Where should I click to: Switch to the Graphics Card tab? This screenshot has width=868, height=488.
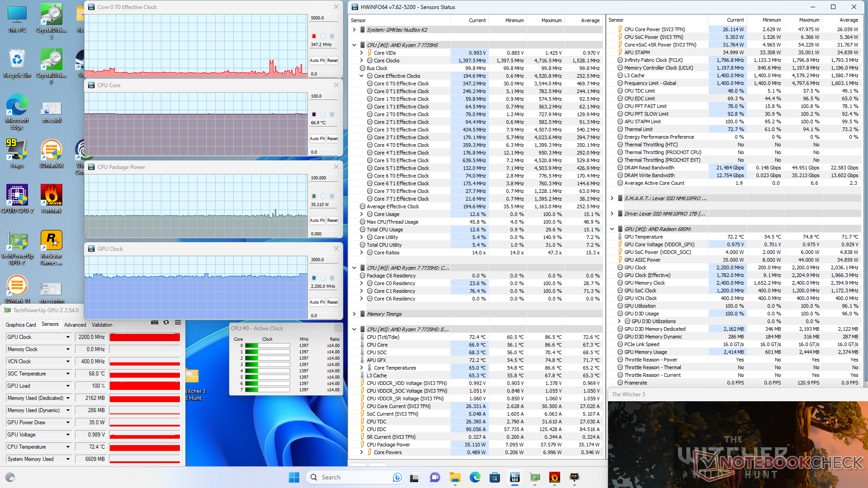(21, 325)
